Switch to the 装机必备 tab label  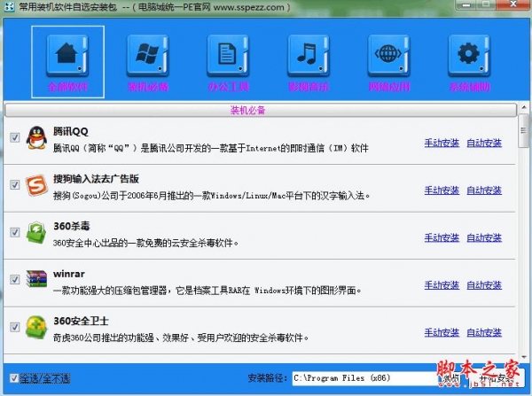148,88
